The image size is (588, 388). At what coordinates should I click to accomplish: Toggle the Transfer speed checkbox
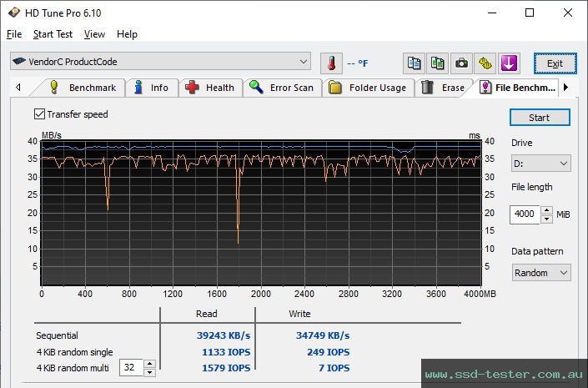coord(39,114)
